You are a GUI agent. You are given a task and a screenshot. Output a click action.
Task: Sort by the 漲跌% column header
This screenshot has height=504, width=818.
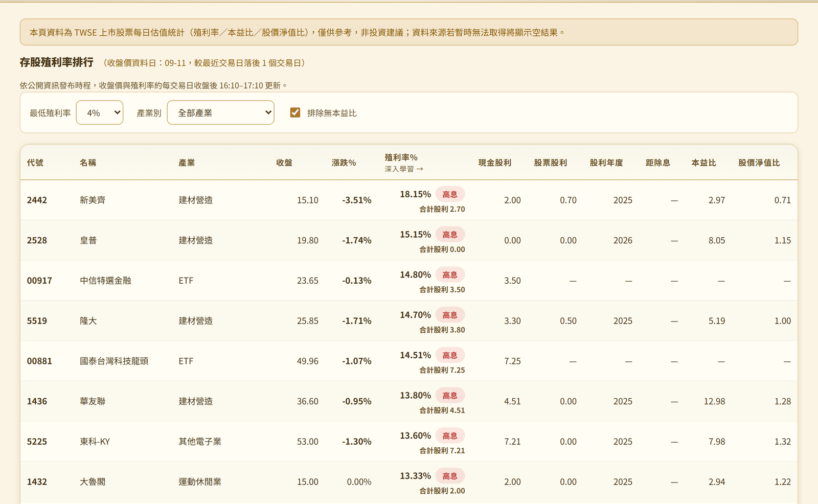344,163
